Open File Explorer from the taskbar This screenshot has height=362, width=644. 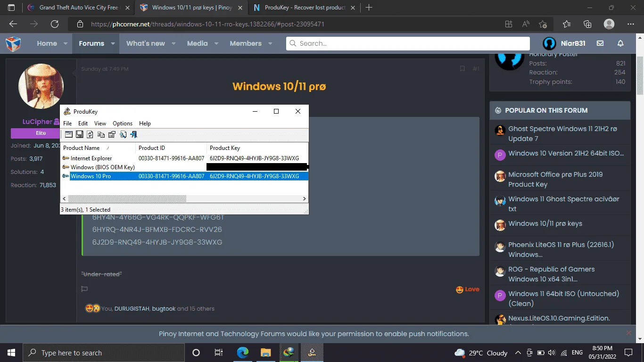(x=265, y=353)
